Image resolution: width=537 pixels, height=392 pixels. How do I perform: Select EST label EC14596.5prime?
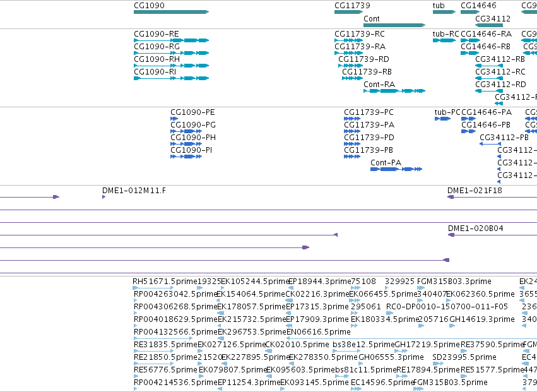pyautogui.click(x=383, y=383)
